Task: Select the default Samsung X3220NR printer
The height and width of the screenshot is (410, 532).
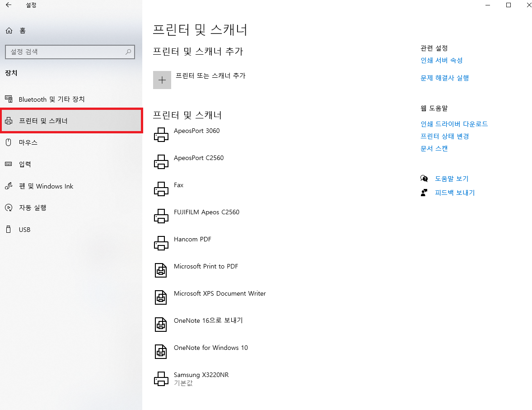Action: [x=201, y=375]
